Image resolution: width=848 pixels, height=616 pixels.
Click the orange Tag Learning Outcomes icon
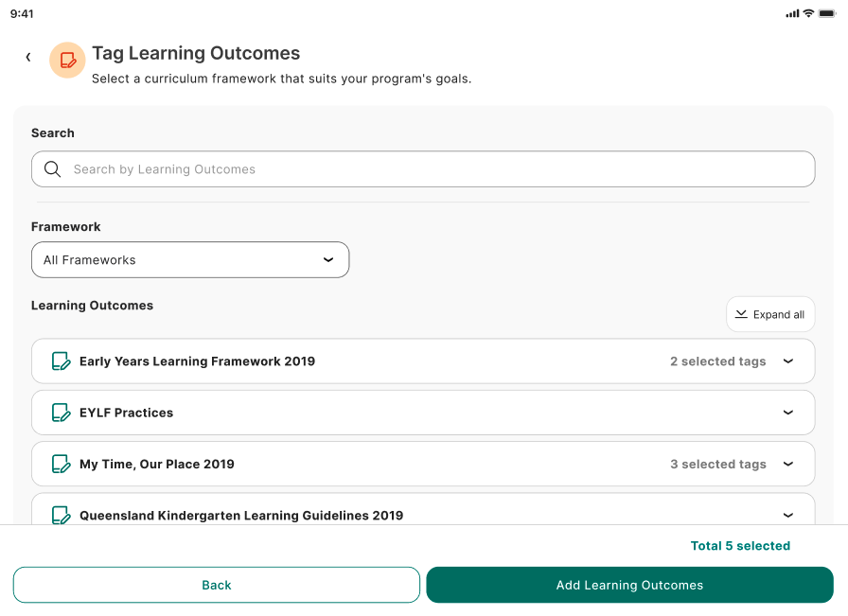point(67,60)
